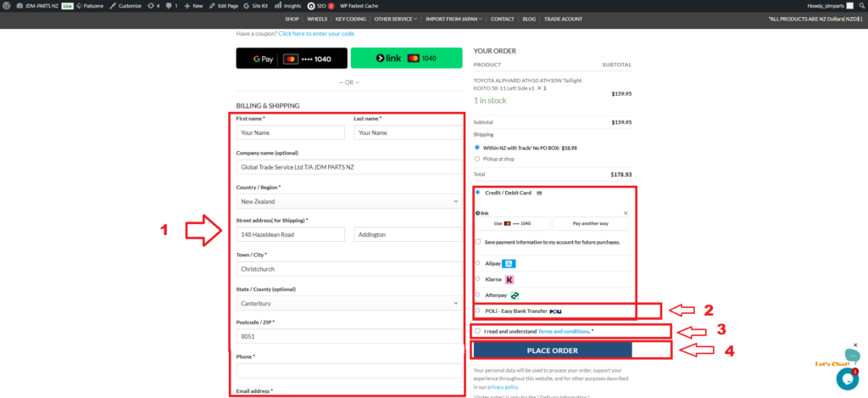Viewport: 868px width, 398px height.
Task: Open the TRADE ACOUNT page
Action: [563, 19]
